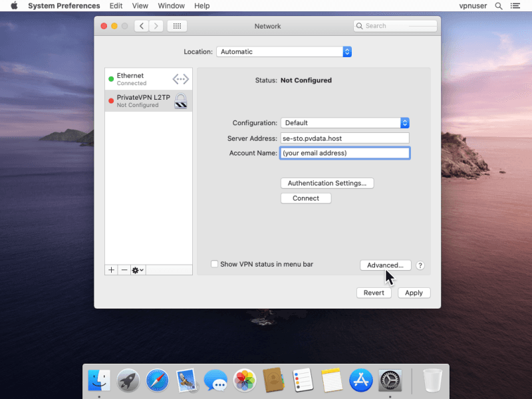Image resolution: width=532 pixels, height=399 pixels.
Task: Open Photos app in the Dock
Action: click(x=245, y=380)
